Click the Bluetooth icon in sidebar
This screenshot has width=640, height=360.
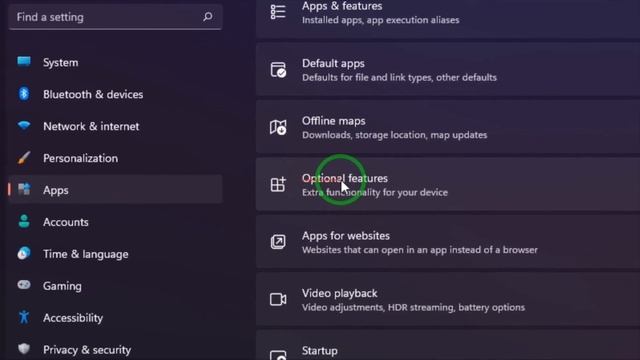tap(24, 94)
